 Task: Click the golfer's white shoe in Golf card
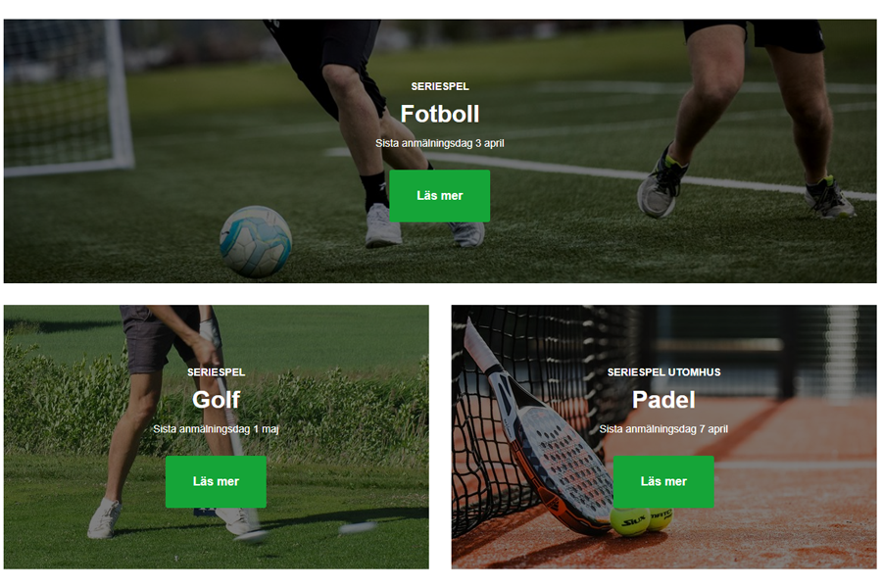coord(104,517)
